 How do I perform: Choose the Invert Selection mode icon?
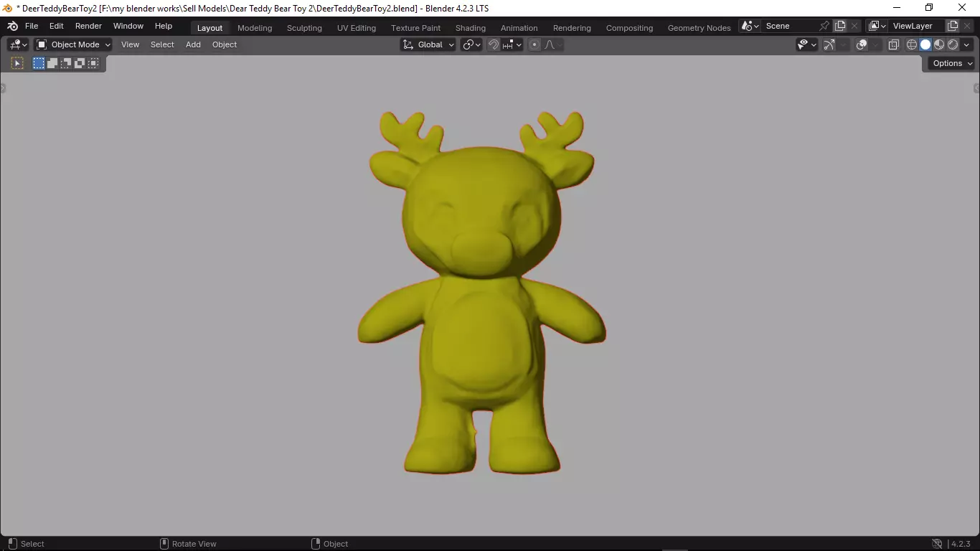click(x=80, y=63)
